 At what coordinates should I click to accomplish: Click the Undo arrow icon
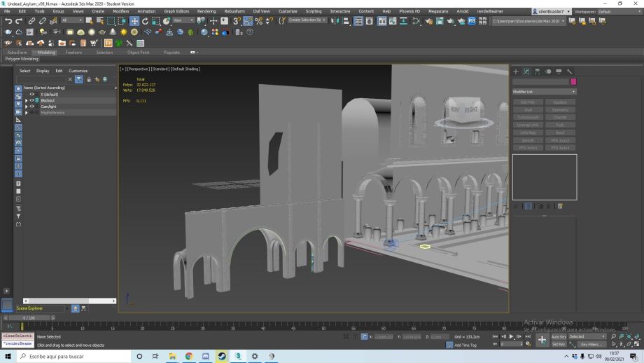[x=8, y=21]
